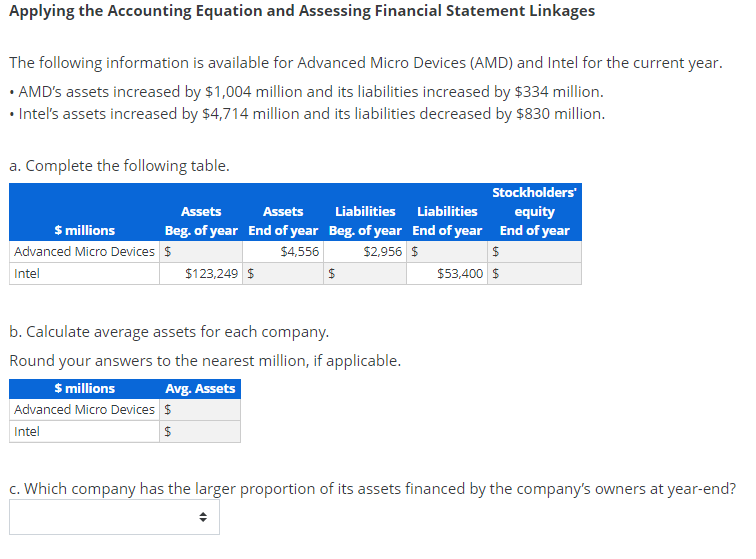Click Intel's average assets input field
This screenshot has width=756, height=559.
coord(205,432)
